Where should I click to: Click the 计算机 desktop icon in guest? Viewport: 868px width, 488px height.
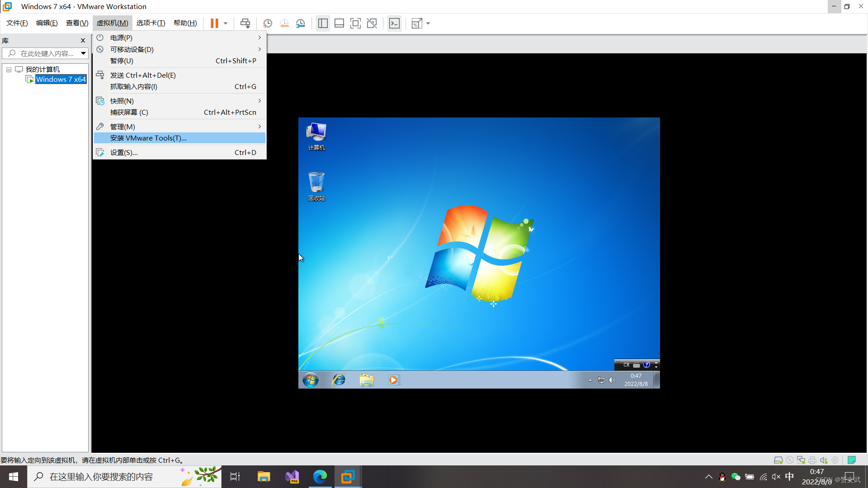point(316,136)
